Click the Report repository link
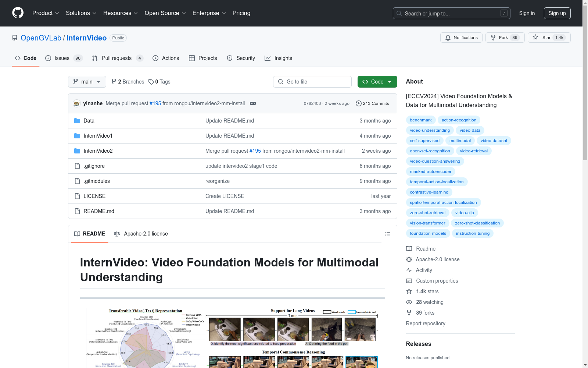Viewport: 588px width, 368px height. coord(426,323)
